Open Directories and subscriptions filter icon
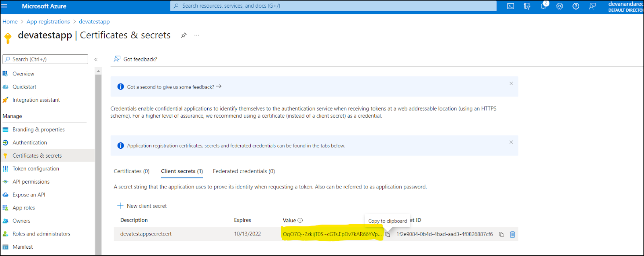Screen dimensions: 644x256 tap(527, 6)
